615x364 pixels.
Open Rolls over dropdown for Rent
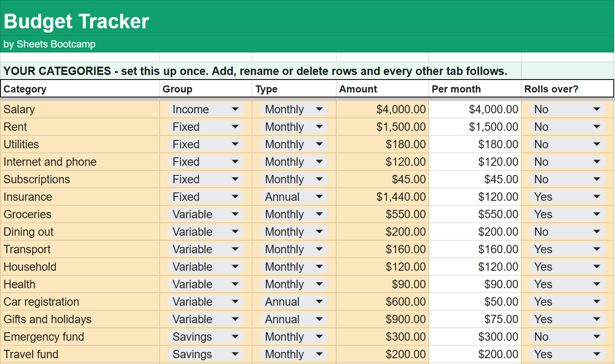567,127
